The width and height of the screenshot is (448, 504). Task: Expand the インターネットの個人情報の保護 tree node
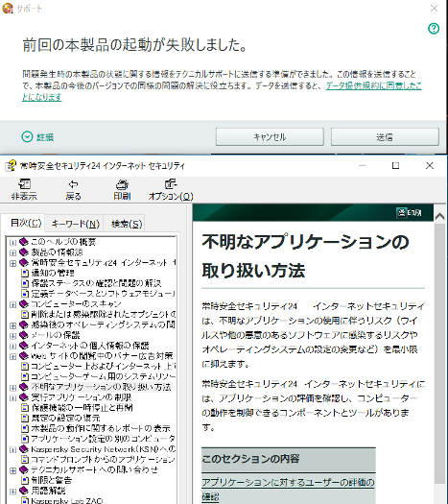point(12,347)
